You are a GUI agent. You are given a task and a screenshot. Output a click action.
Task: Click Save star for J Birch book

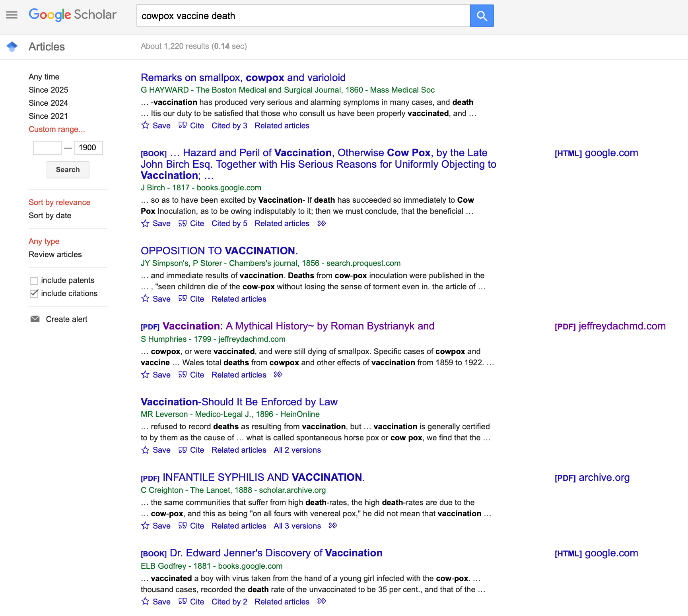click(145, 223)
